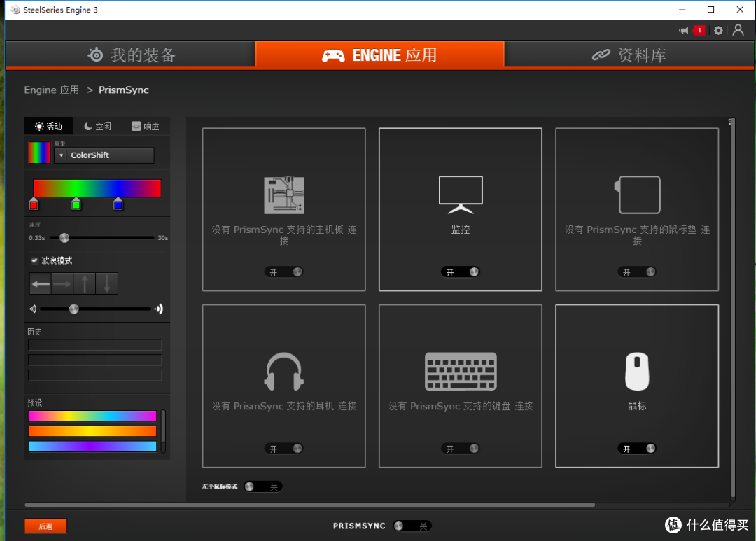Toggle the 波浪模式 checkbox
This screenshot has width=756, height=541.
tap(34, 260)
